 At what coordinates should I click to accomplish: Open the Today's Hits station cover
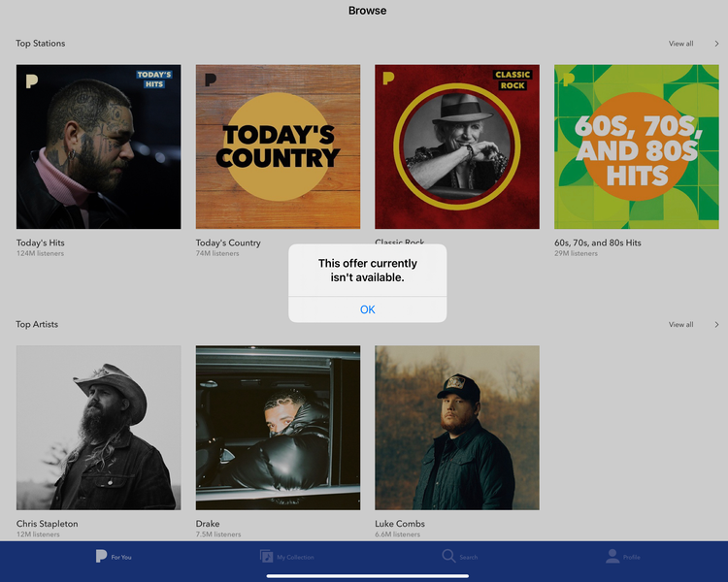coord(98,146)
